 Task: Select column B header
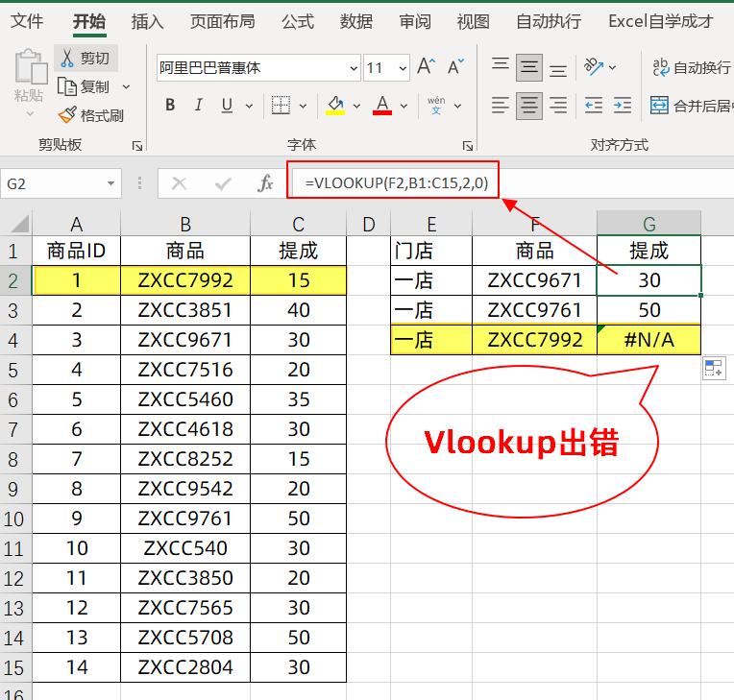tap(185, 224)
